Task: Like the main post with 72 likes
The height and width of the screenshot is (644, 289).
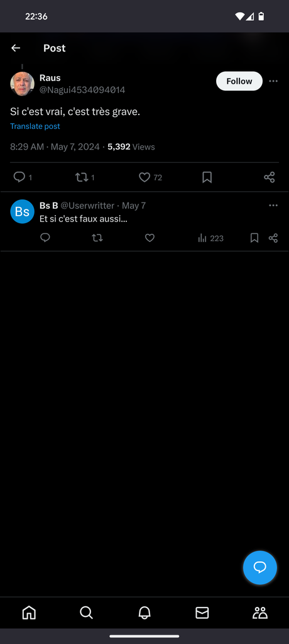Action: 144,177
